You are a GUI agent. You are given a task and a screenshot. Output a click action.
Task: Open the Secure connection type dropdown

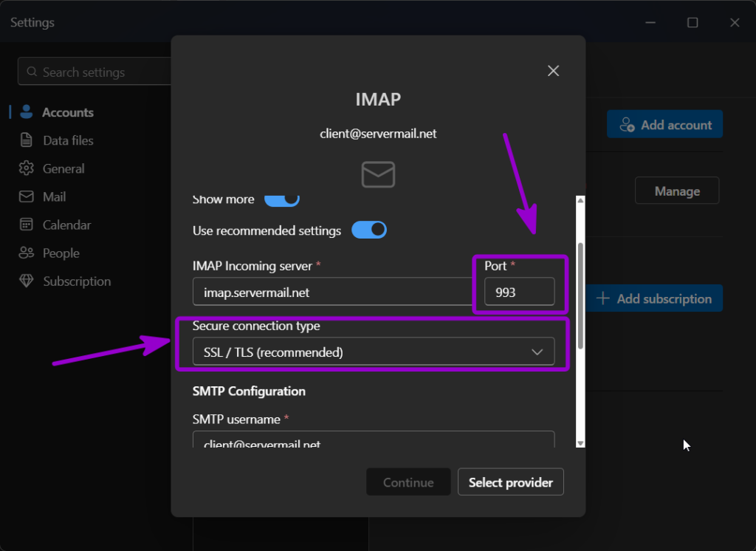pyautogui.click(x=374, y=352)
